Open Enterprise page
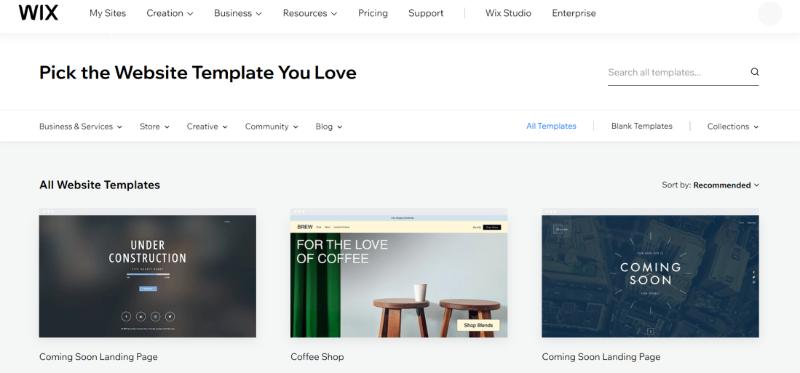Image resolution: width=800 pixels, height=373 pixels. (574, 13)
